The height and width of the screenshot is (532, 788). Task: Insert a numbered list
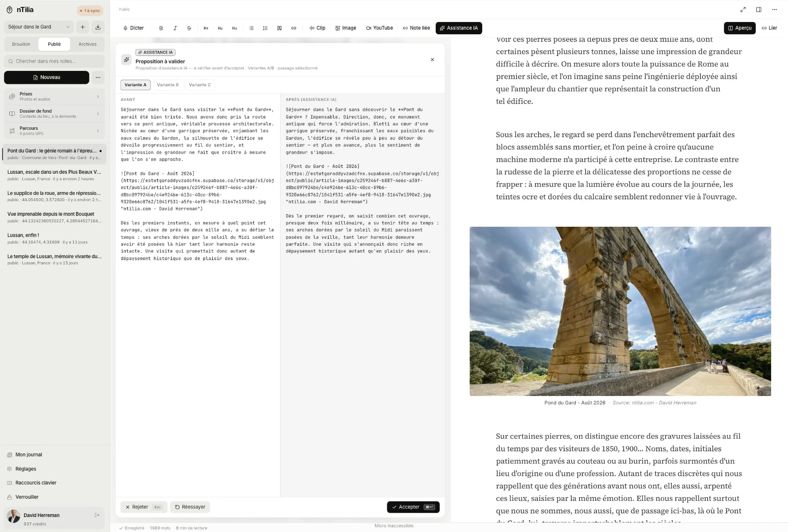pos(265,28)
